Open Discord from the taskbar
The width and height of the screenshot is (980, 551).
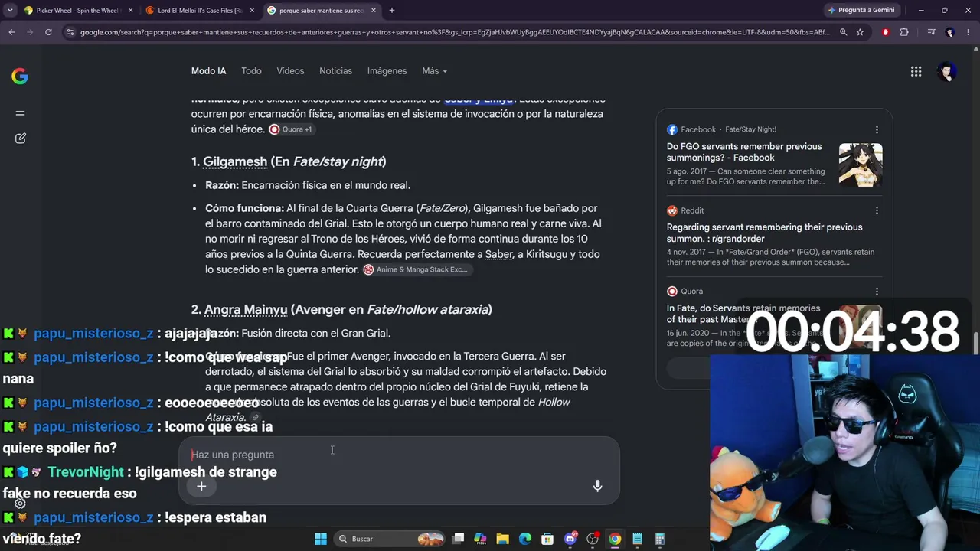point(570,539)
